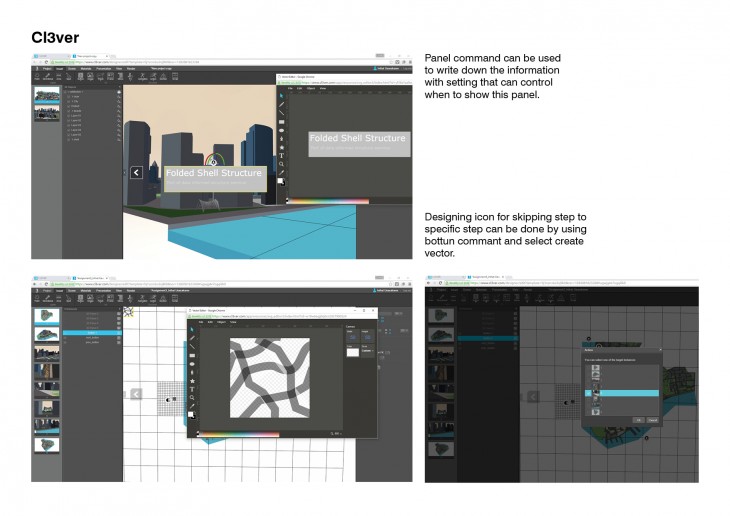
Task: Click the back arrow in the city 3D view
Action: [x=136, y=172]
